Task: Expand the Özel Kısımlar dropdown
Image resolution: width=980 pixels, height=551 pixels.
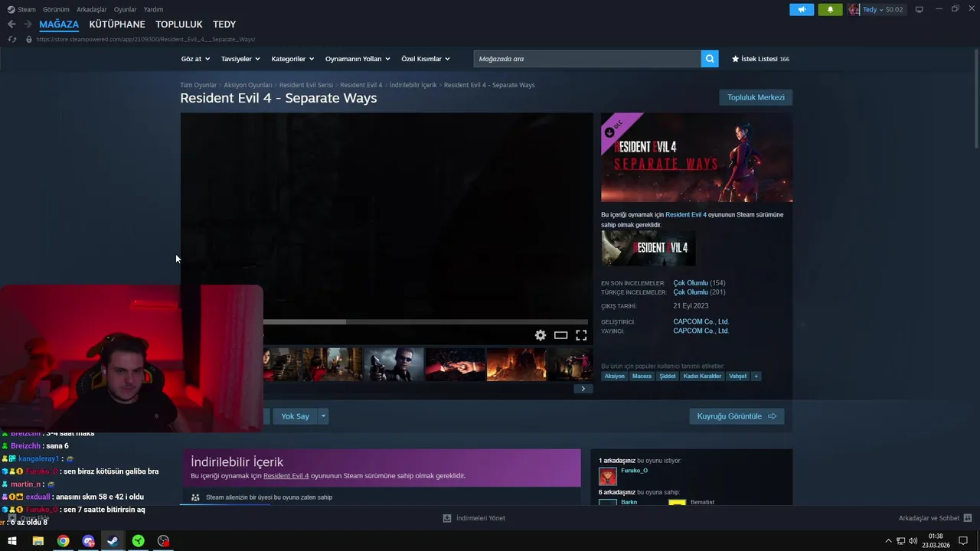Action: (426, 59)
